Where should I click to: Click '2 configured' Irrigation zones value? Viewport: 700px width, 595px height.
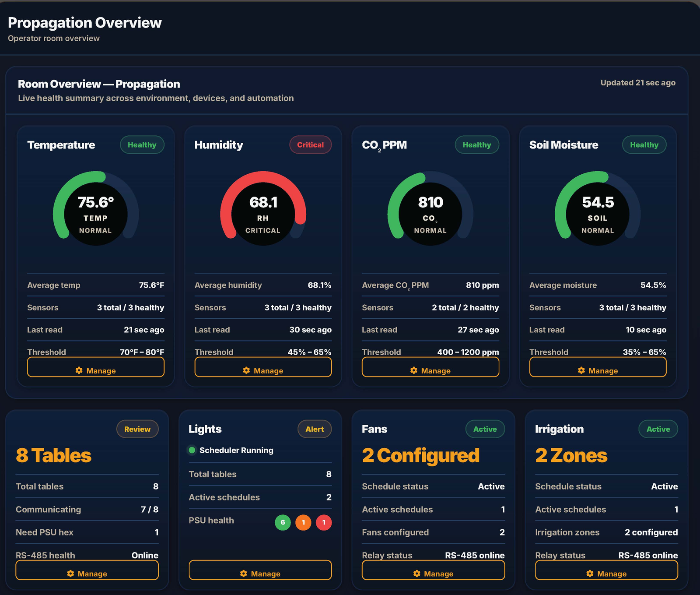click(x=651, y=532)
